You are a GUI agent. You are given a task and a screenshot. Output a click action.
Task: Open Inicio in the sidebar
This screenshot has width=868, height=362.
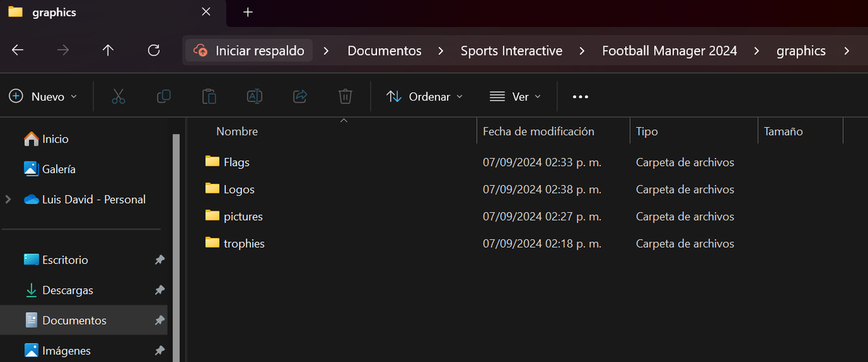[x=46, y=139]
